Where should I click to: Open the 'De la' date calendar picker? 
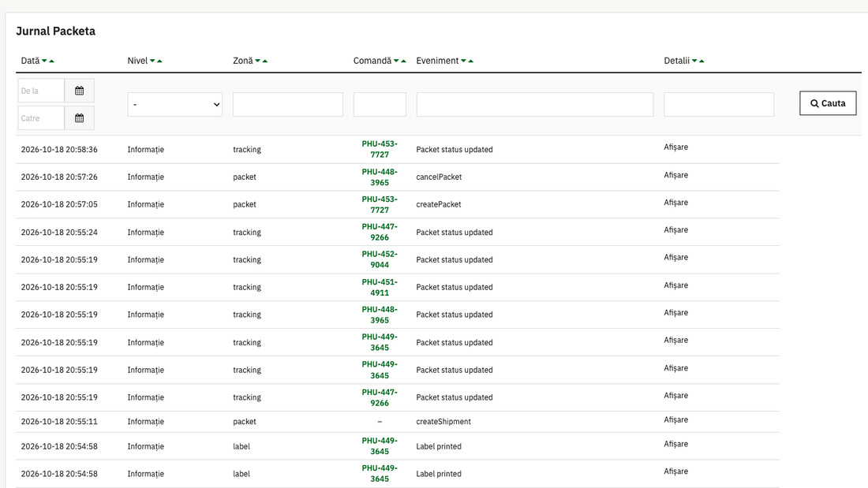coord(79,91)
